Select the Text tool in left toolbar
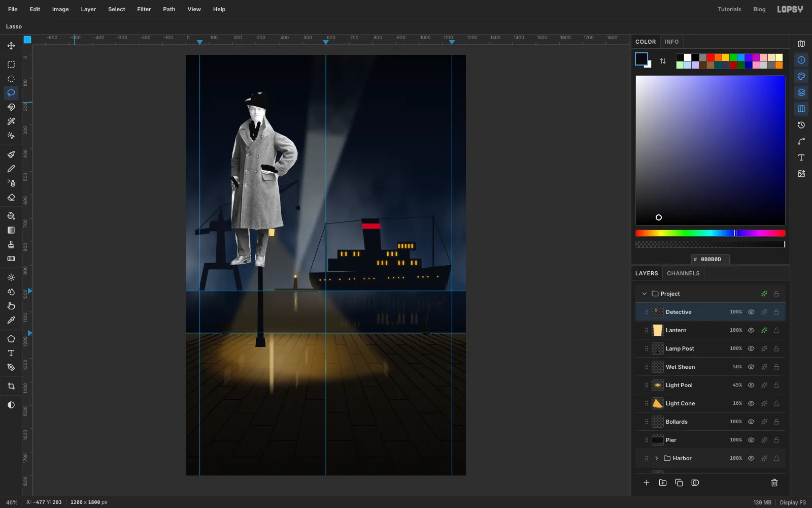This screenshot has height=508, width=812. (11, 353)
